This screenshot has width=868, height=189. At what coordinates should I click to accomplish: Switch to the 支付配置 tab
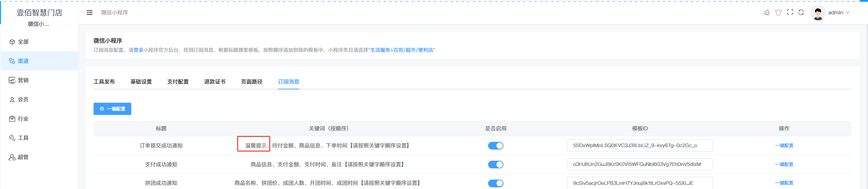pyautogui.click(x=178, y=82)
